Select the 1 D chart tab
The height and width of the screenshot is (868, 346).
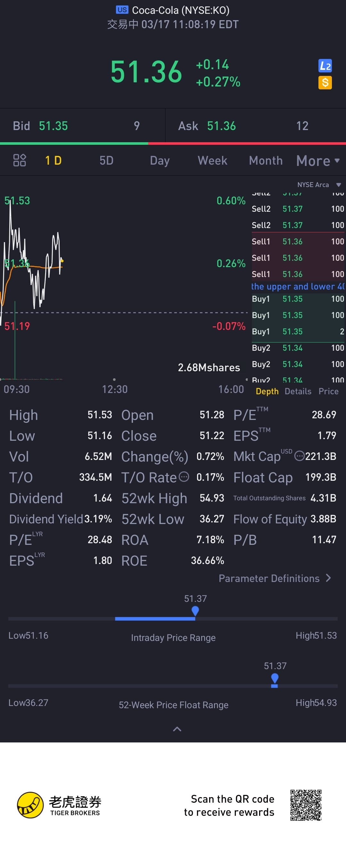click(x=53, y=160)
